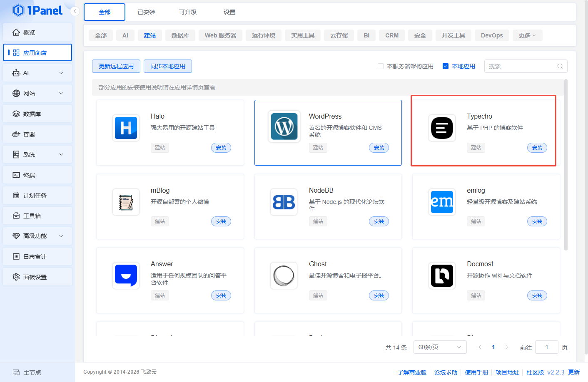Filter by Web 服务器 category
Screen dimensions: 588x382
(x=220, y=35)
